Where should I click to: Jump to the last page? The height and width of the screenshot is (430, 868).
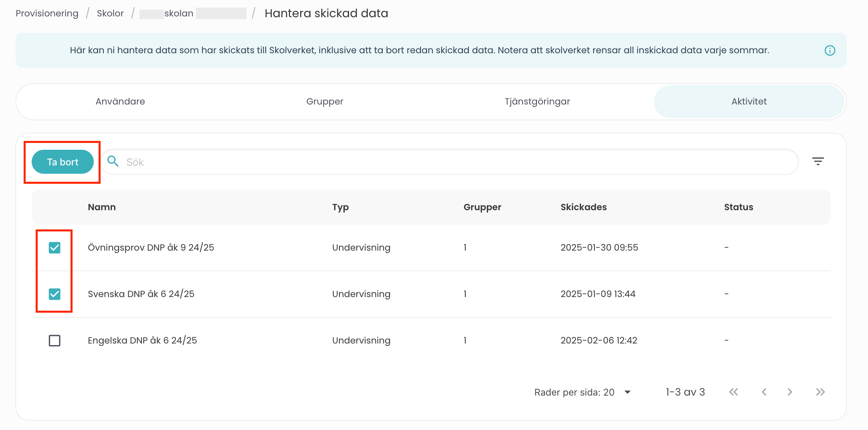point(820,392)
